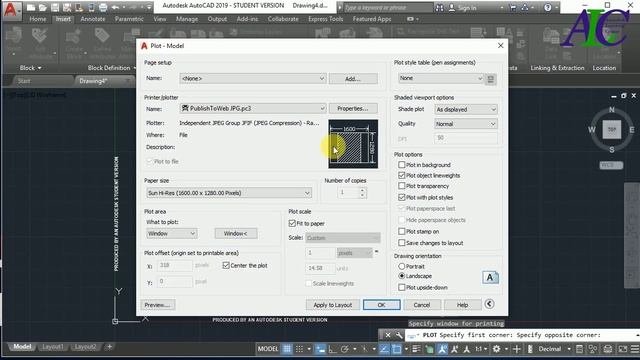Click Cancel in the Plot dialog
The image size is (640, 360).
point(422,305)
